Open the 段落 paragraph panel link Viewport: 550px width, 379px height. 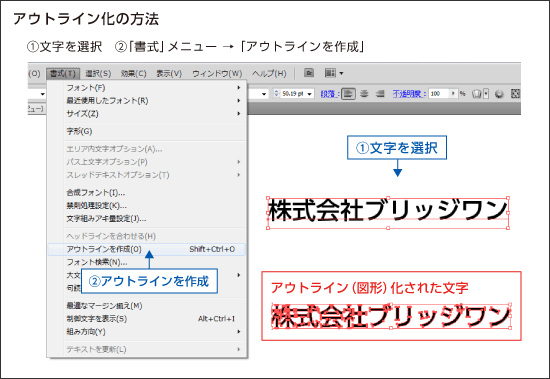click(330, 94)
